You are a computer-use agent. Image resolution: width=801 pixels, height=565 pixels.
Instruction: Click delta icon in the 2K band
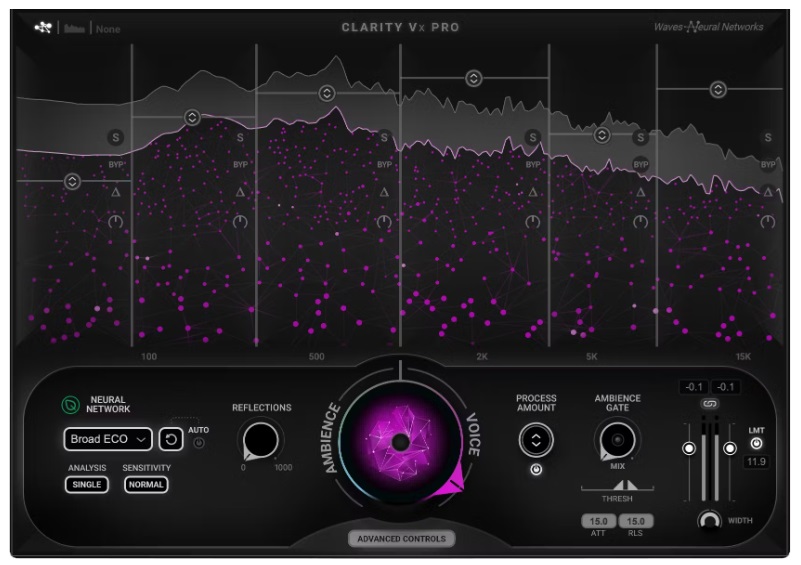coord(533,193)
